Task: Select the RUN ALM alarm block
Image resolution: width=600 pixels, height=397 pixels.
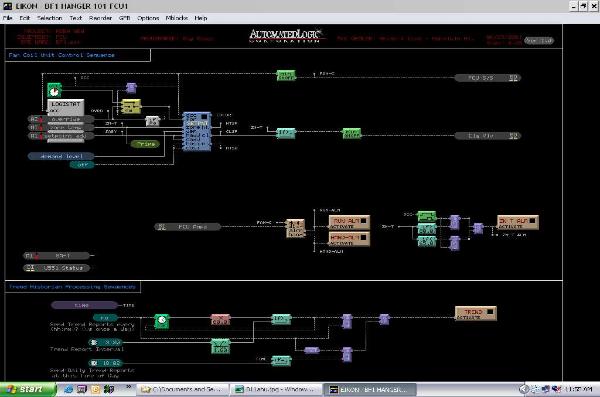Action: pos(349,222)
